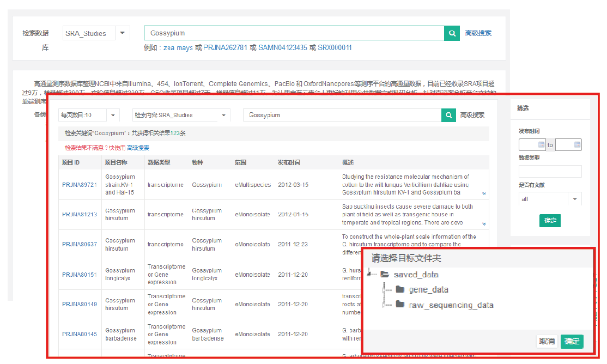Image resolution: width=607 pixels, height=364 pixels.
Task: Open the 每页数目 per-page dropdown
Action: (x=113, y=116)
